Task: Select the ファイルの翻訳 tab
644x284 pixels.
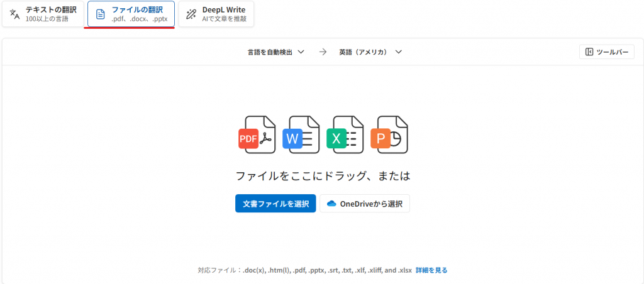Action: tap(131, 14)
